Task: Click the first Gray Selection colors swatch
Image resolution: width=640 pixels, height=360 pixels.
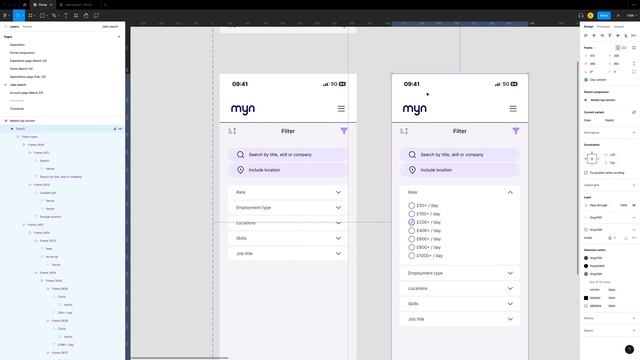Action: (x=586, y=258)
